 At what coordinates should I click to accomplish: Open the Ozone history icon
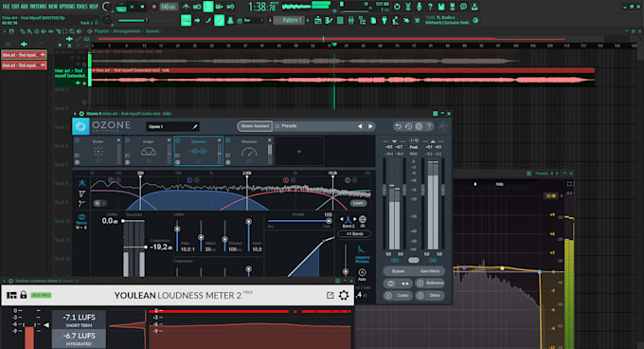click(x=408, y=126)
